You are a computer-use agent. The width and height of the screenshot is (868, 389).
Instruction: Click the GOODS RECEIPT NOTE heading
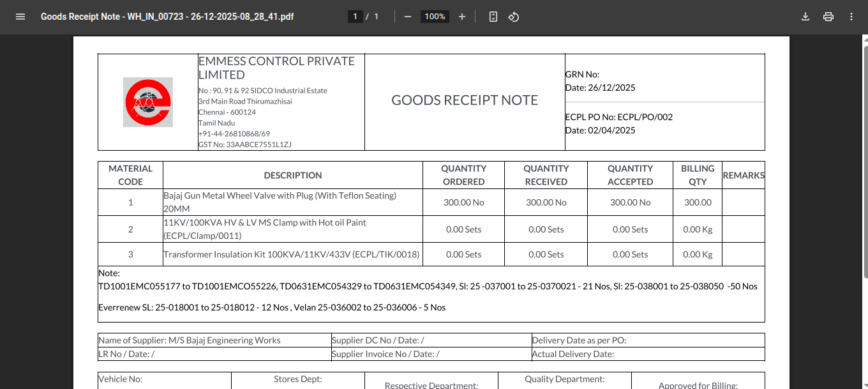point(465,100)
